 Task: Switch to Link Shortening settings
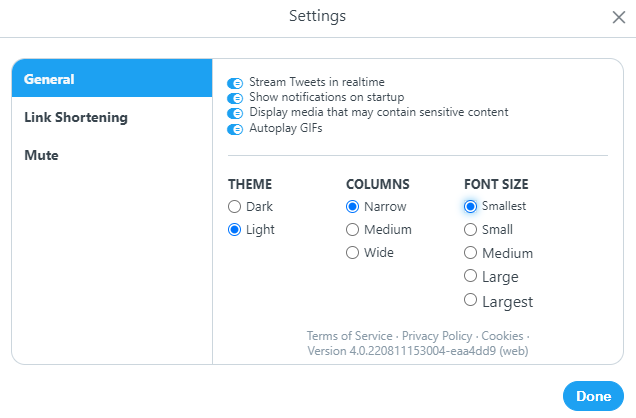112,117
